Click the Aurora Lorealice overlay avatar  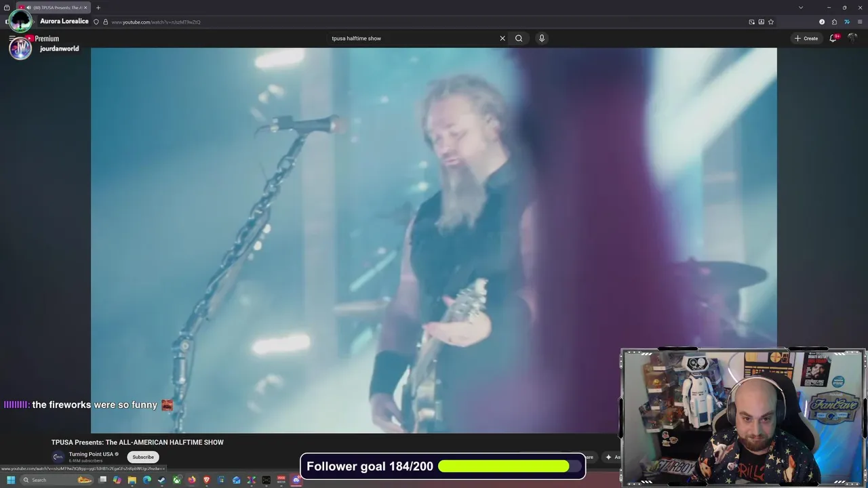[20, 20]
